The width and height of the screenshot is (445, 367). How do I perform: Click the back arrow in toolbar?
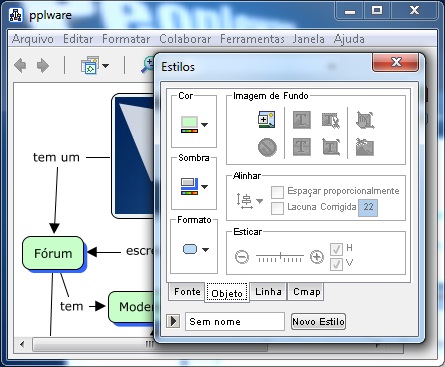tap(21, 65)
